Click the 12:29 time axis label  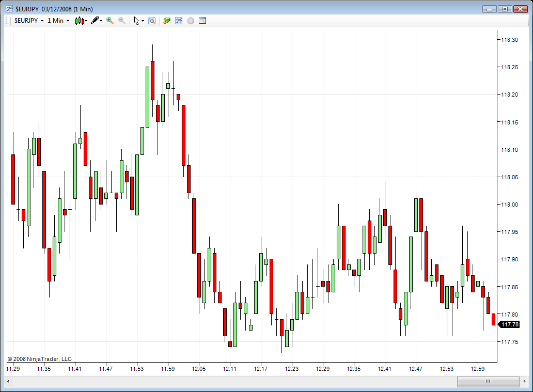click(323, 369)
